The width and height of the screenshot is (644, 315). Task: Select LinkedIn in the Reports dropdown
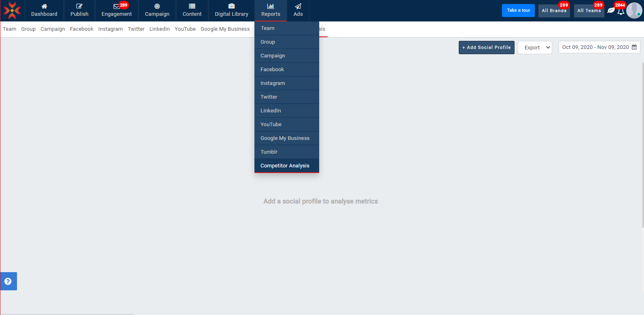271,111
